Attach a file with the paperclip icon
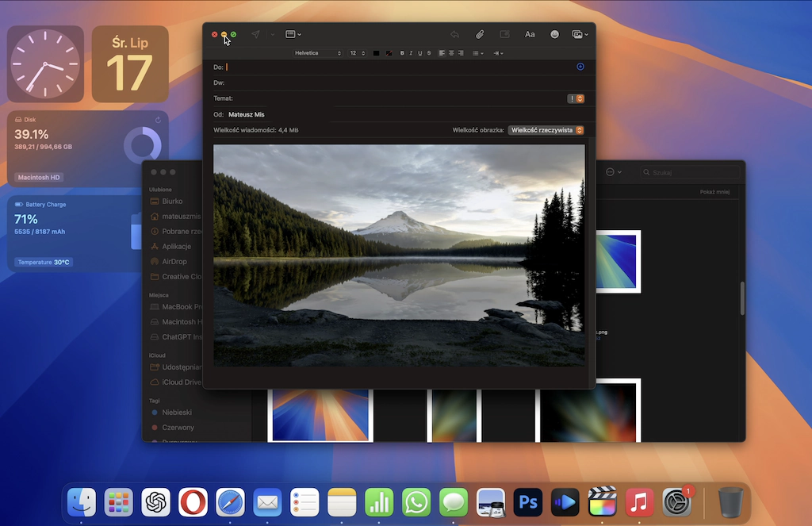Screen dimensions: 812x526 point(480,34)
